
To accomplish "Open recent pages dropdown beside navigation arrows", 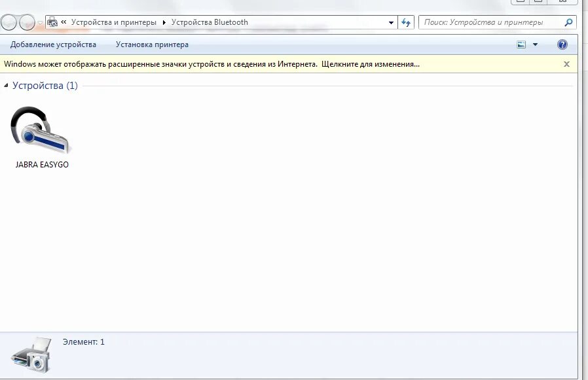I will pos(40,23).
